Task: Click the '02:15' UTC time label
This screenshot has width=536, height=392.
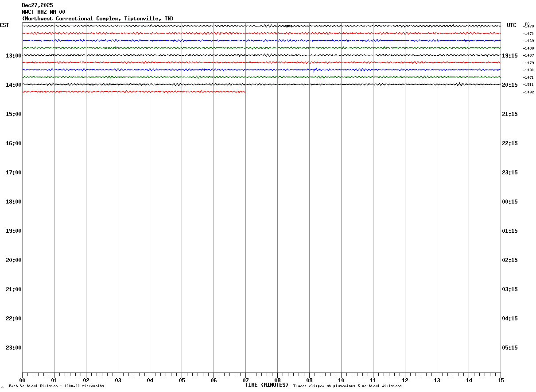Action: [x=510, y=260]
